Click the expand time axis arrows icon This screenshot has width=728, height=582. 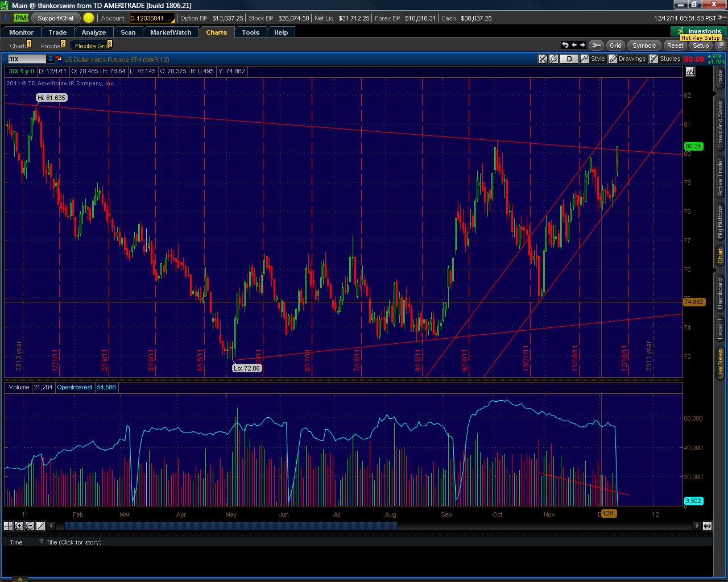click(x=707, y=526)
